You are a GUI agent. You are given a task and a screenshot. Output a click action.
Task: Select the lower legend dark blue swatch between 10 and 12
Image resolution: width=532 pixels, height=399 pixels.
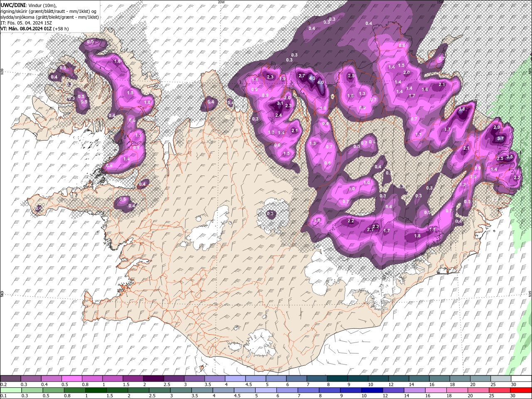tap(372, 390)
